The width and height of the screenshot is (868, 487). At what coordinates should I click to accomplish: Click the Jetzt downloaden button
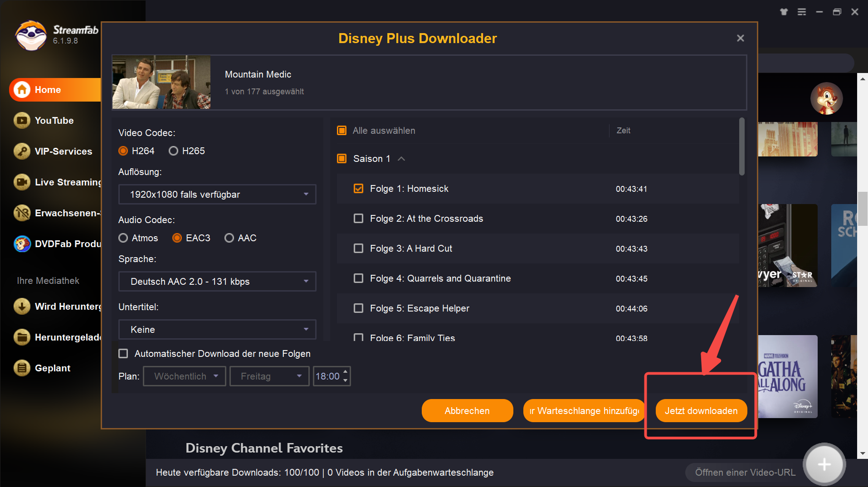pyautogui.click(x=701, y=411)
